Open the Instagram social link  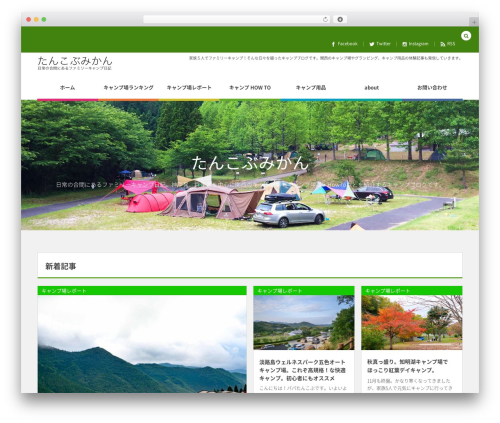pyautogui.click(x=415, y=44)
